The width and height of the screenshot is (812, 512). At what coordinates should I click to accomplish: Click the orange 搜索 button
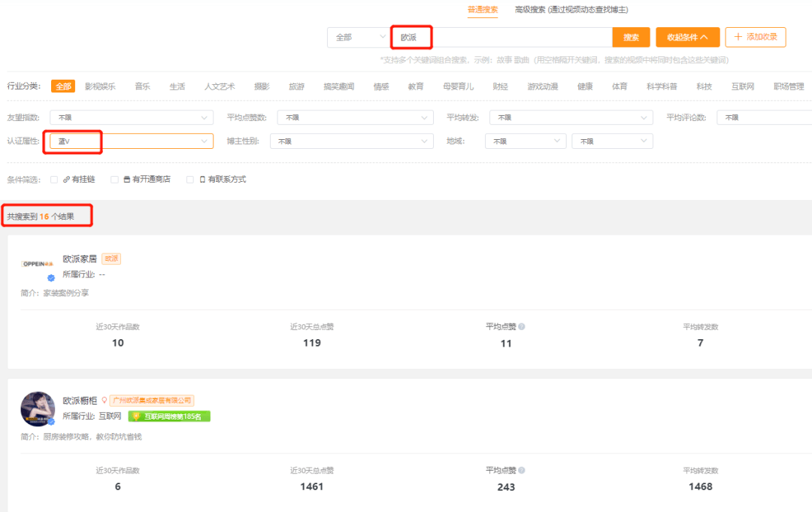point(631,37)
